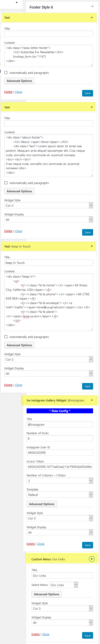Click the Access Token input field
100x644 pixels.
click(x=60, y=467)
